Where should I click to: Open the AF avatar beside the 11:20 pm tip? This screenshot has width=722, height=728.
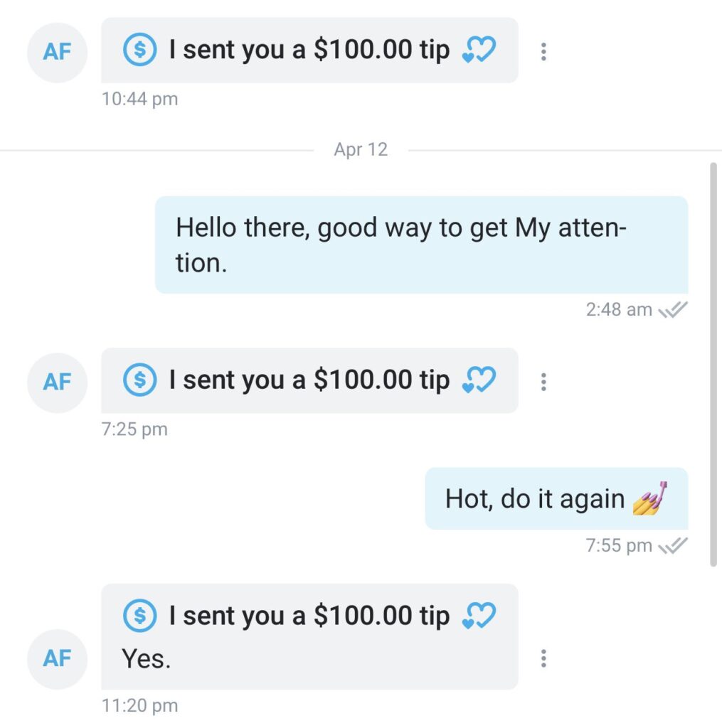(x=57, y=659)
